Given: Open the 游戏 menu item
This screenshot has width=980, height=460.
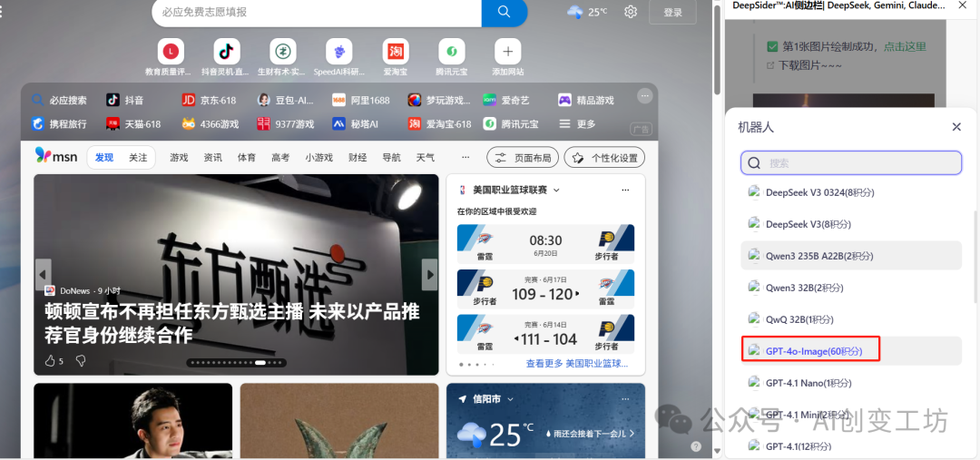Looking at the screenshot, I should tap(179, 158).
